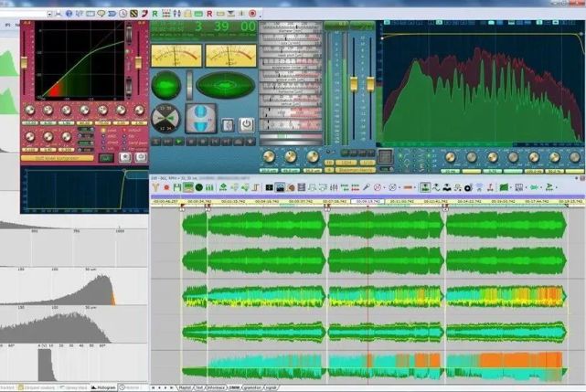Toggle the power button on meter panel
The height and width of the screenshot is (392, 586).
[246, 124]
